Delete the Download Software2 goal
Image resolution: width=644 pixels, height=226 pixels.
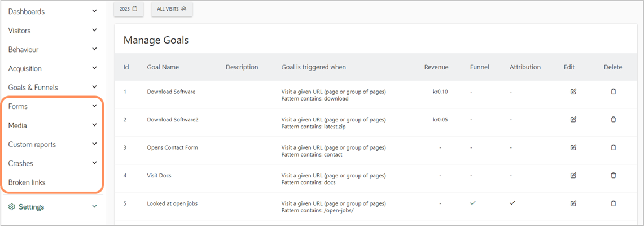pyautogui.click(x=613, y=120)
